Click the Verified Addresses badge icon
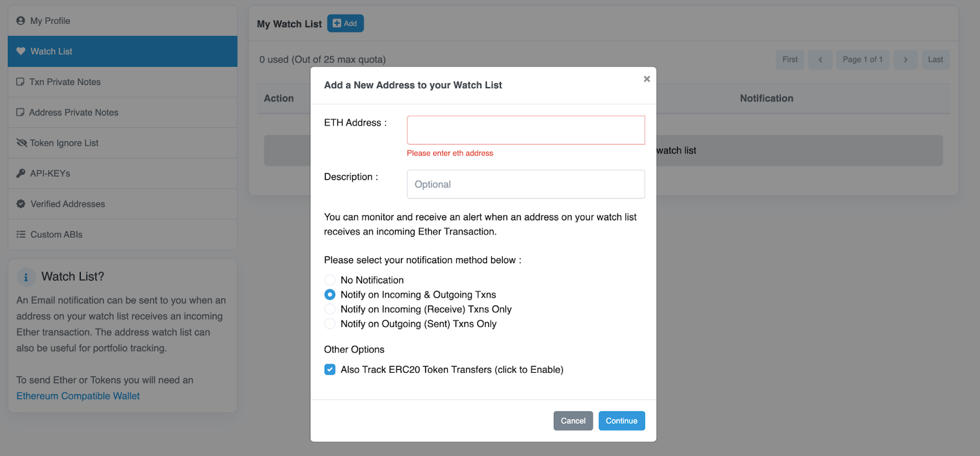This screenshot has height=456, width=980. (21, 204)
